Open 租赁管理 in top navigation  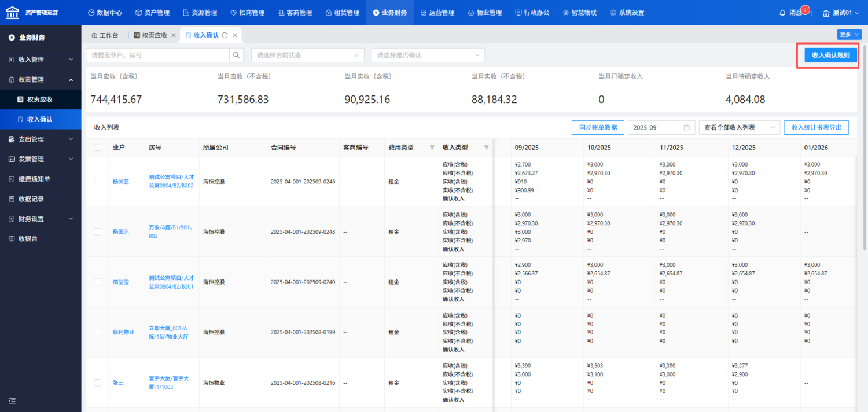tap(343, 13)
